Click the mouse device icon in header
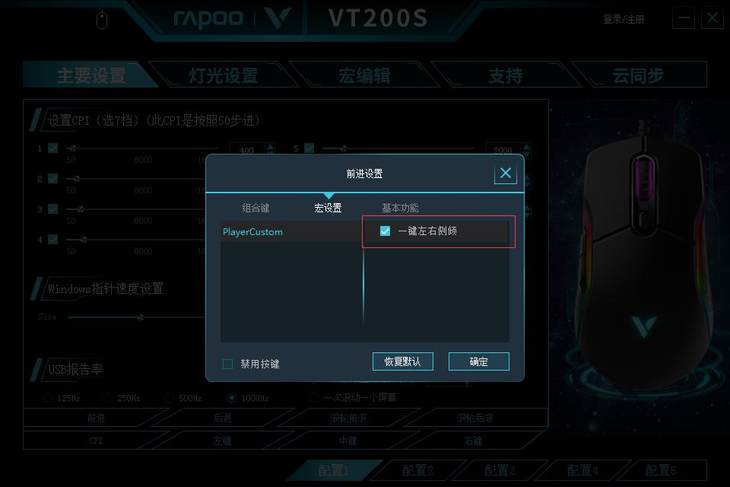Screen dimensions: 730x487 point(102,20)
